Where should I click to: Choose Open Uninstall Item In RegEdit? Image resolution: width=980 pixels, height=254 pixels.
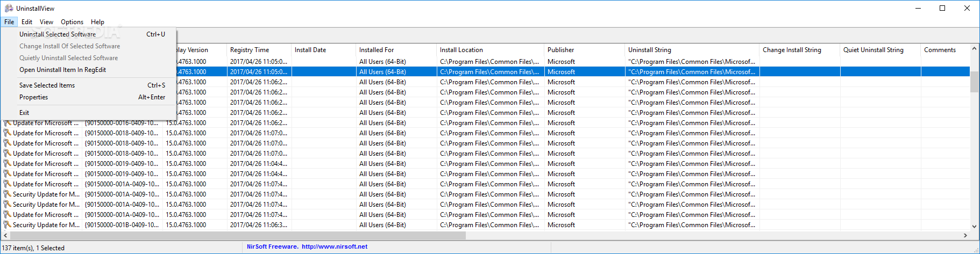point(89,70)
